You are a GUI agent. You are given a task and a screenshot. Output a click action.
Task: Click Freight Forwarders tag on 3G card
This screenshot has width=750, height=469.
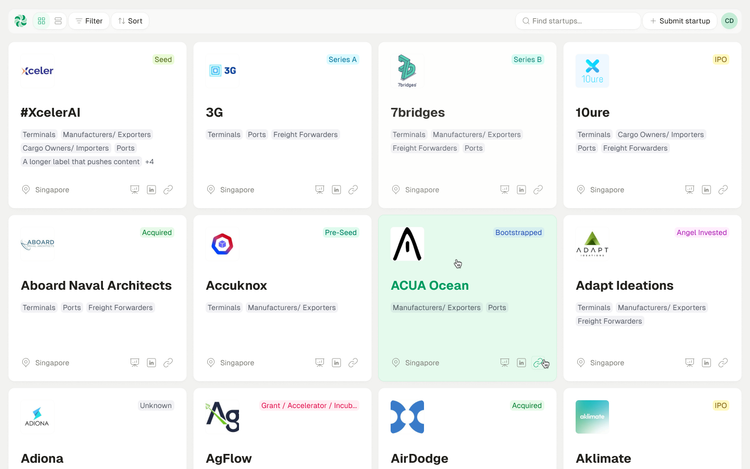306,135
